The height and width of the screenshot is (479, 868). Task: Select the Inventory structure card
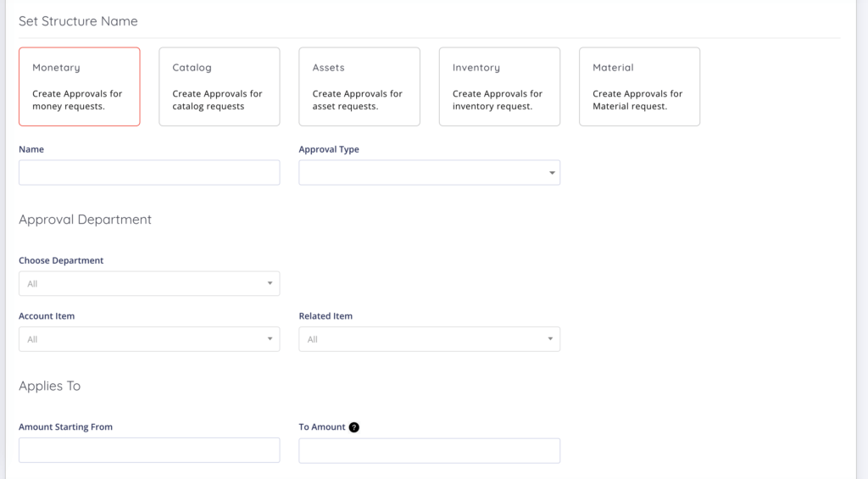(x=499, y=86)
